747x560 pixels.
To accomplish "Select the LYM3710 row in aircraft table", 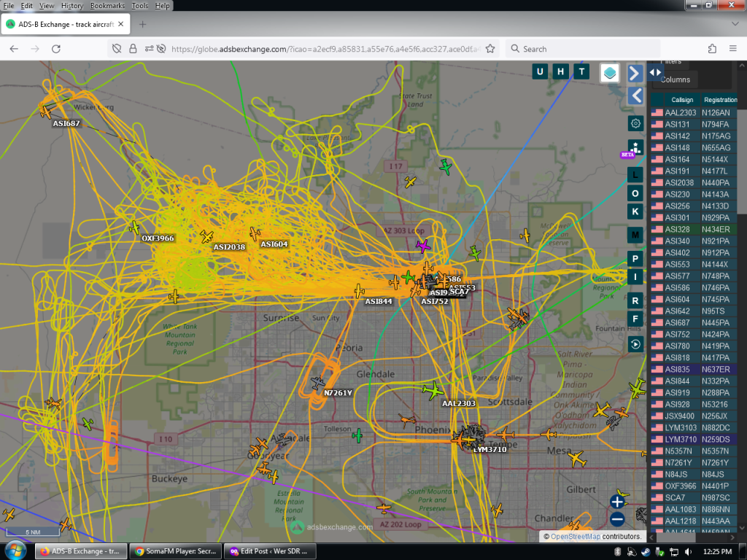I will (x=694, y=440).
